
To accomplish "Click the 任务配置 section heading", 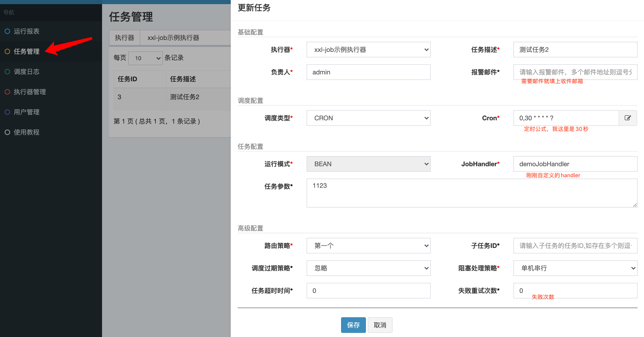I will click(250, 146).
